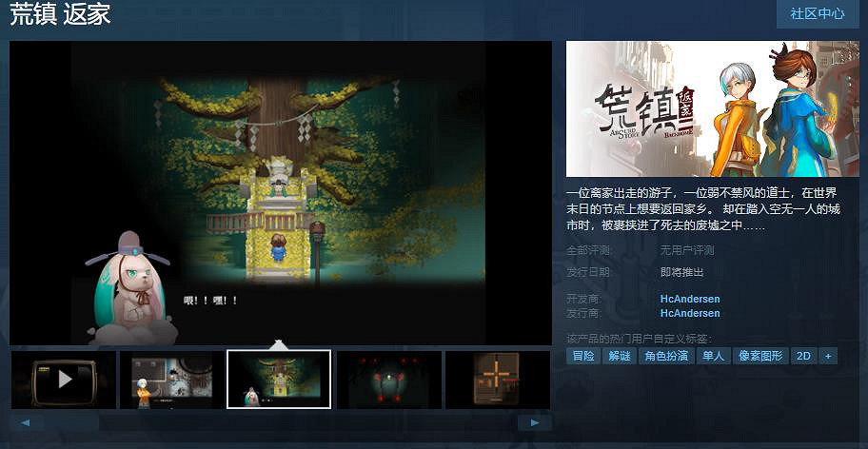Open the publisher HcAndersen link beside 发行商

[690, 313]
